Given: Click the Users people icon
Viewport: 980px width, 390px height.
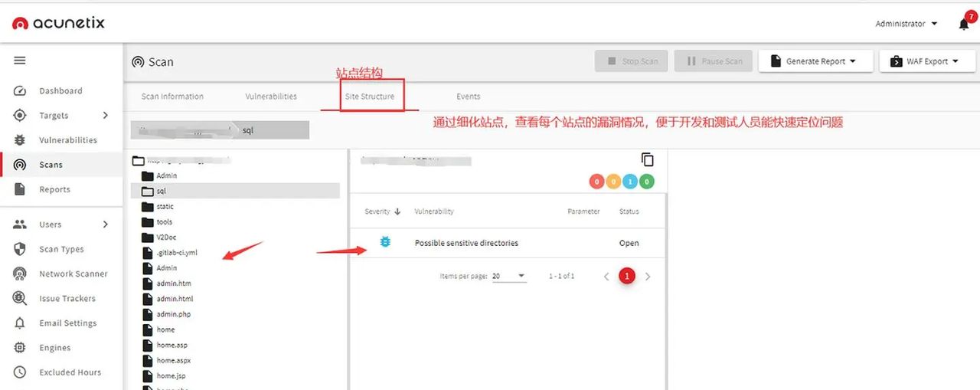Looking at the screenshot, I should coord(21,224).
